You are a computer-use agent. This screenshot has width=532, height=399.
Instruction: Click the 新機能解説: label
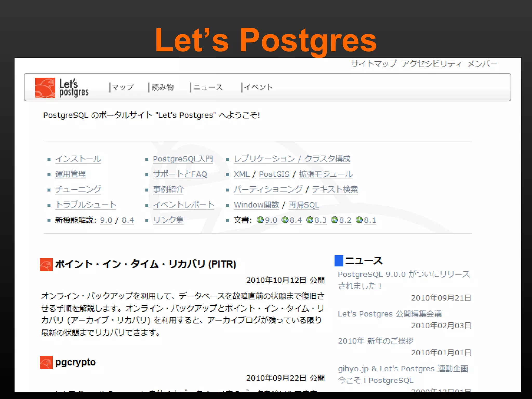[76, 220]
